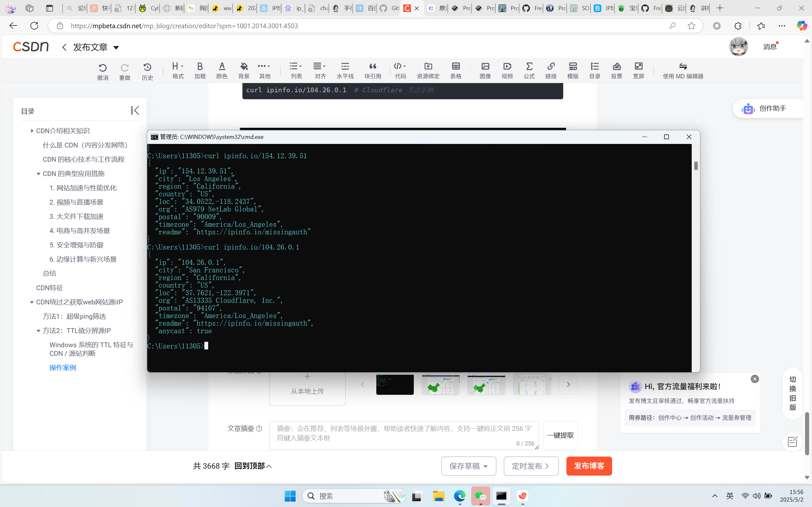The height and width of the screenshot is (507, 812).
Task: Collapse the 目录 sidebar panel
Action: pyautogui.click(x=135, y=110)
